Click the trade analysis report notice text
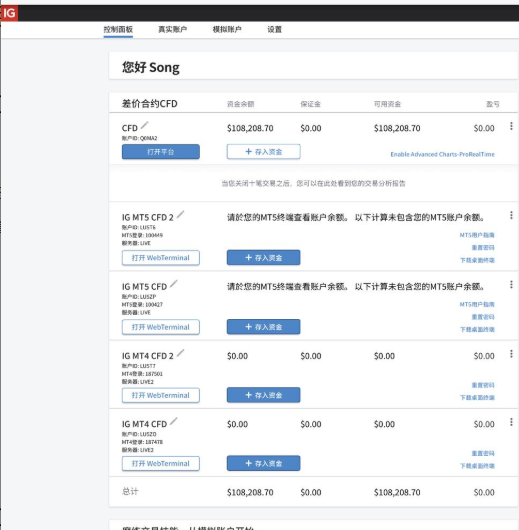This screenshot has width=519, height=530. click(x=313, y=184)
